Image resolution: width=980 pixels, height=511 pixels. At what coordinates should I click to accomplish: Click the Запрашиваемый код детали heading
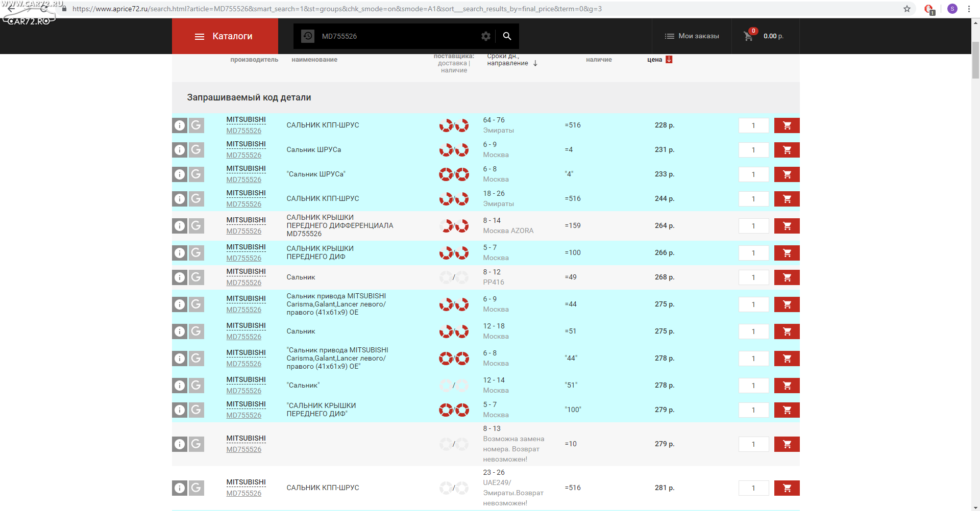click(x=249, y=97)
